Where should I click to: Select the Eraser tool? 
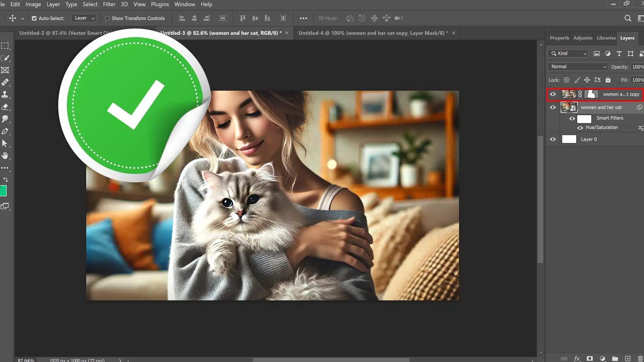pyautogui.click(x=5, y=107)
